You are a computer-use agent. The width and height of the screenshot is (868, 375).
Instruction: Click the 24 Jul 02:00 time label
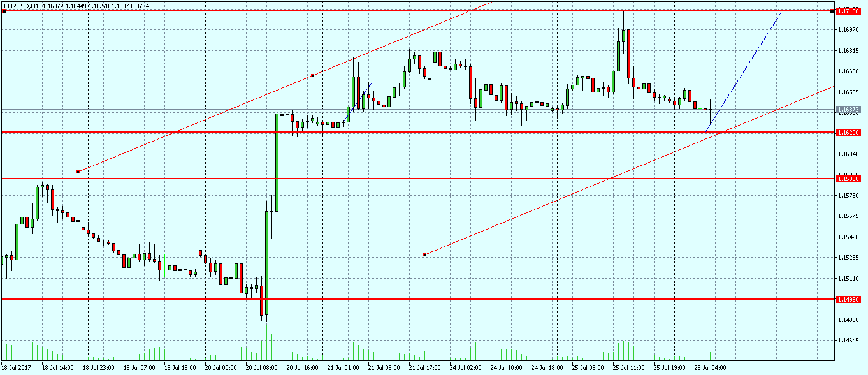pos(465,368)
